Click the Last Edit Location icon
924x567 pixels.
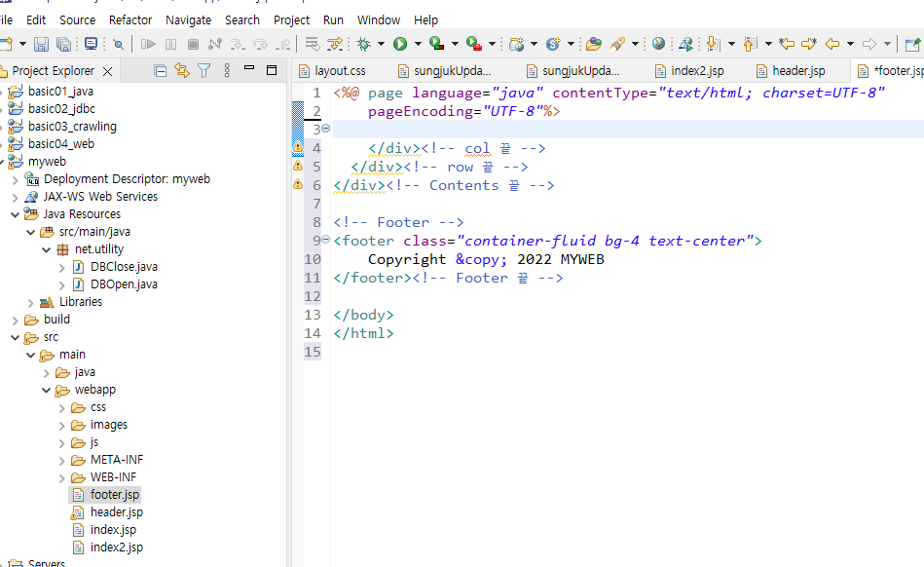pos(787,44)
